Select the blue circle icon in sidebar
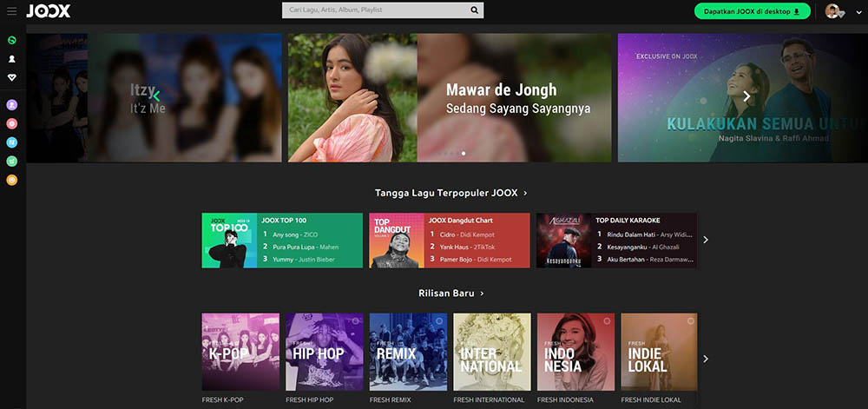Image resolution: width=868 pixels, height=409 pixels. pos(12,142)
